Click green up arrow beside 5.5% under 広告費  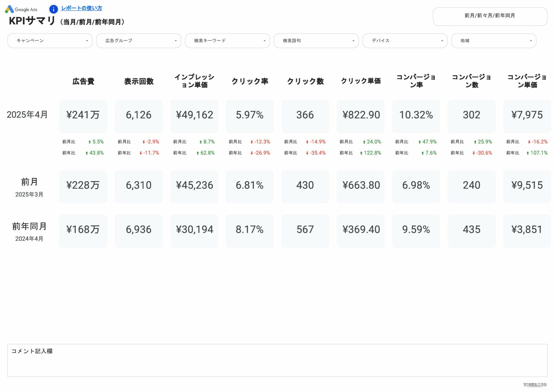pyautogui.click(x=90, y=142)
